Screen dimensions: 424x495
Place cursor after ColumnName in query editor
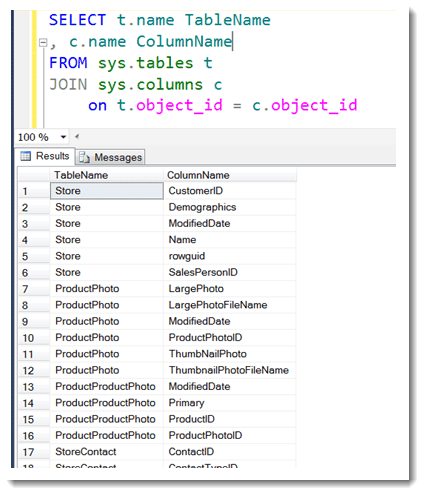[232, 42]
